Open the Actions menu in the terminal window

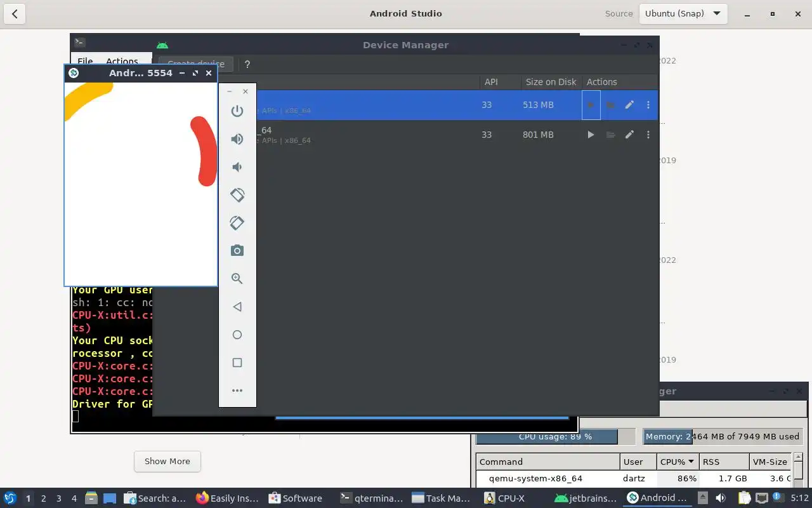tap(122, 62)
